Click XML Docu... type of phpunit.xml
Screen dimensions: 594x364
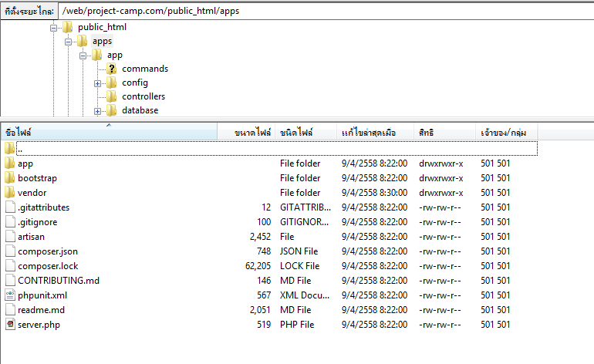[x=305, y=295]
